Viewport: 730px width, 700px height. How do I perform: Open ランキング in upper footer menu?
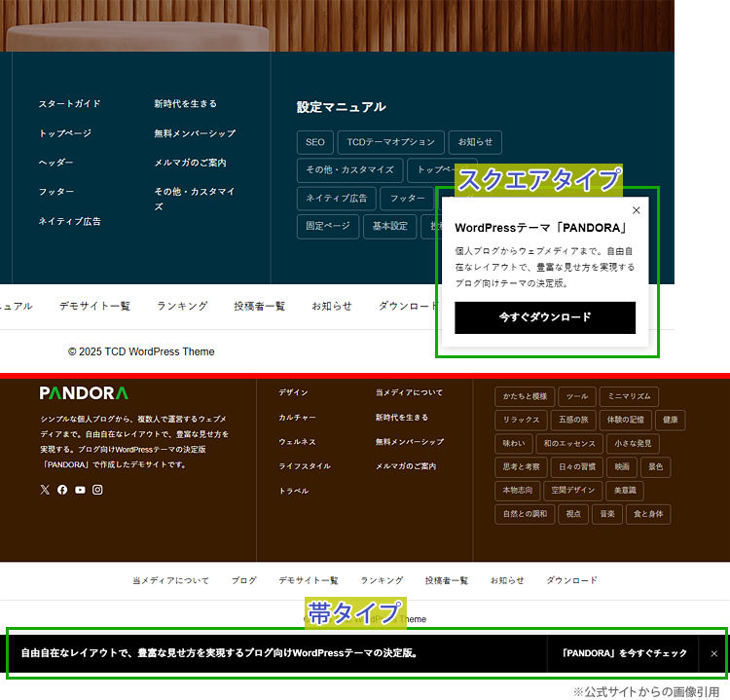(x=182, y=306)
